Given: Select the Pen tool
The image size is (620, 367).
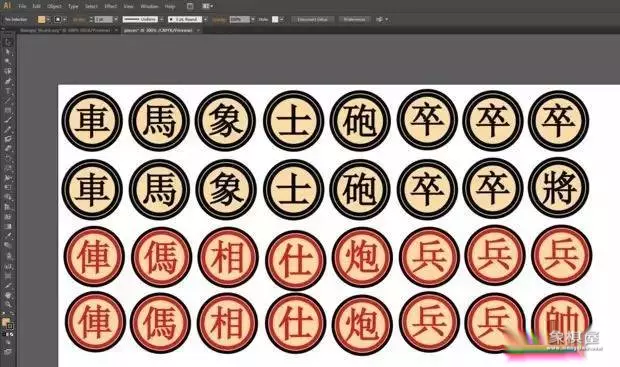Looking at the screenshot, I should 8,81.
